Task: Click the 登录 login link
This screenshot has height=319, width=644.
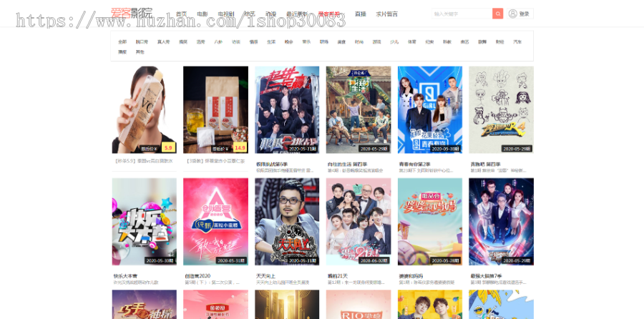Action: pos(524,14)
